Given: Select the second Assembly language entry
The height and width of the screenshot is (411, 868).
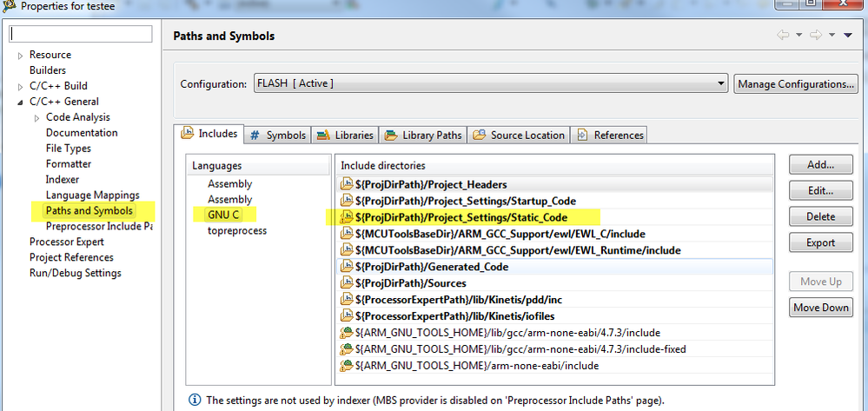Looking at the screenshot, I should [229, 199].
